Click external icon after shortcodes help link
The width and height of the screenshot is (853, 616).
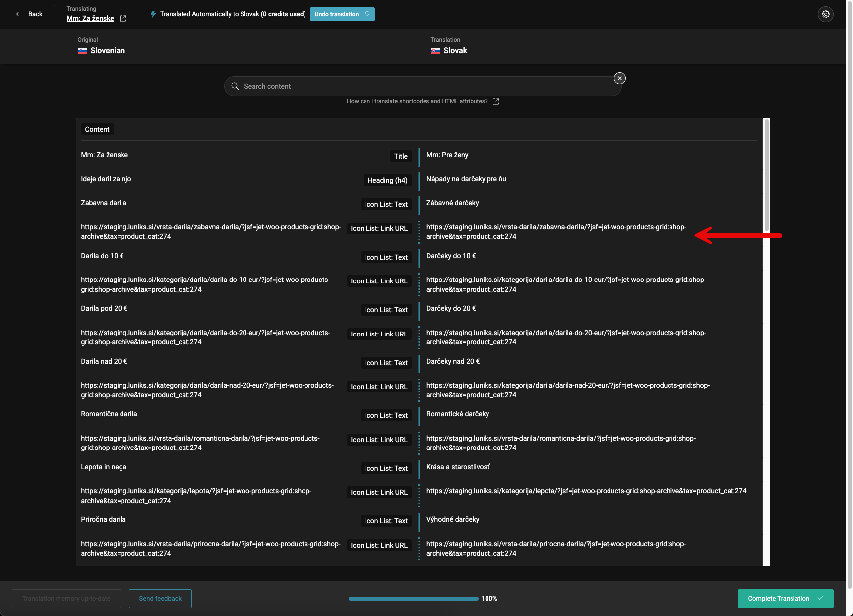pos(496,101)
